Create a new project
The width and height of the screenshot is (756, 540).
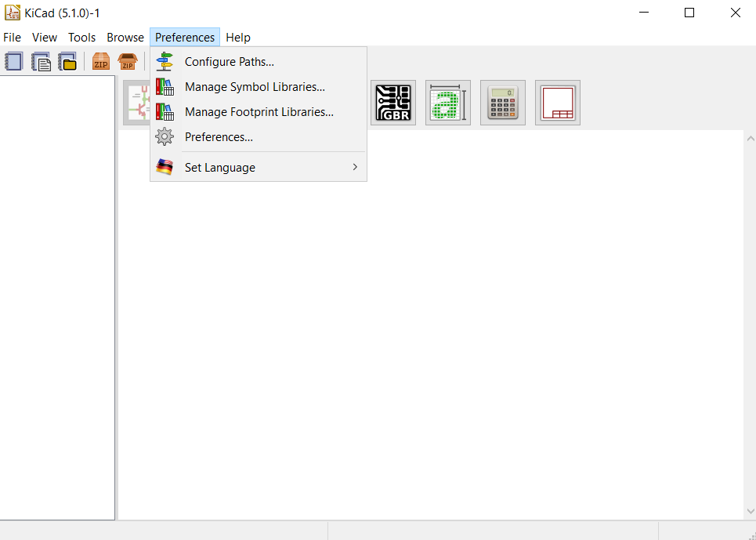click(13, 60)
